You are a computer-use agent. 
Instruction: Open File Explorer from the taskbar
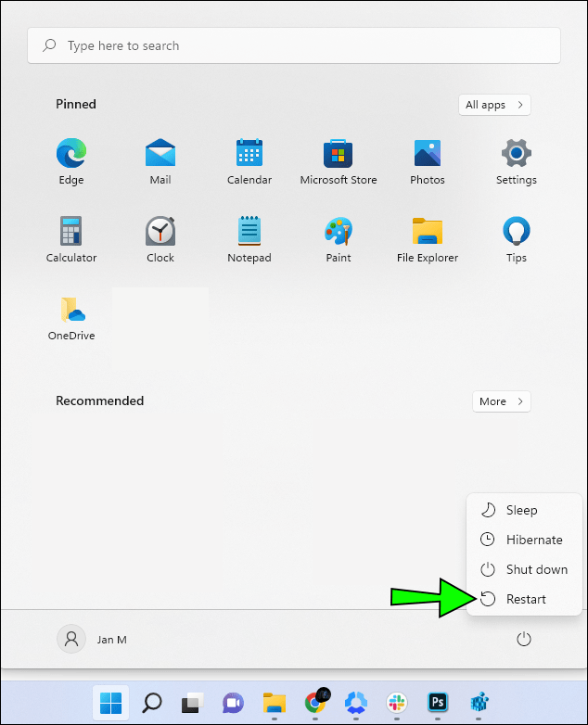275,703
